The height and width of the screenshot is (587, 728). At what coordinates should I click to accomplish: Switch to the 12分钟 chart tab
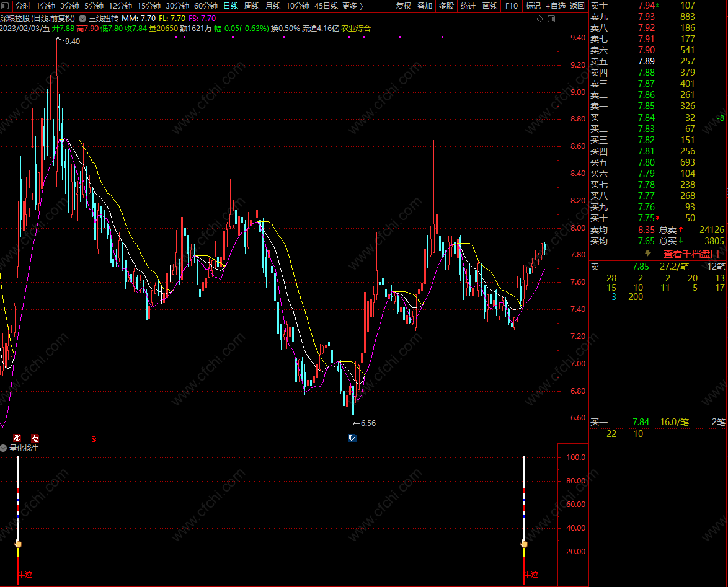click(x=120, y=6)
